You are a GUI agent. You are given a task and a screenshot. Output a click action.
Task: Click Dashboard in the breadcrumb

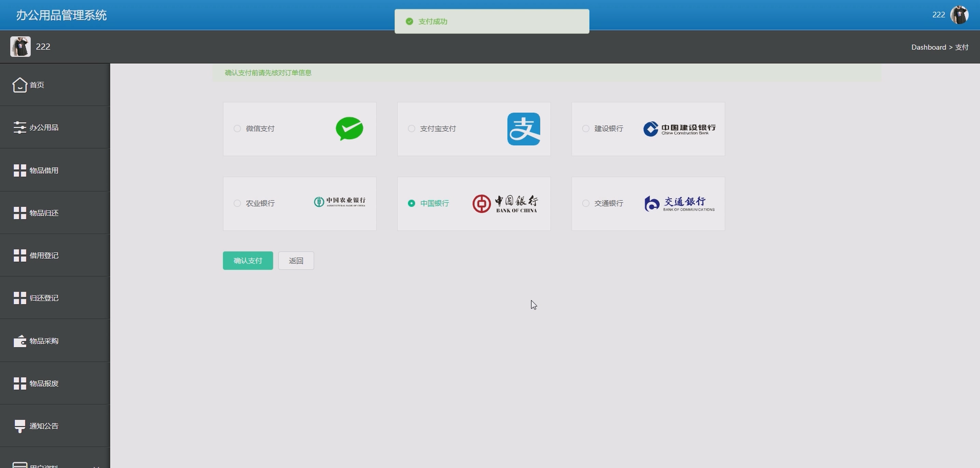[x=928, y=47]
